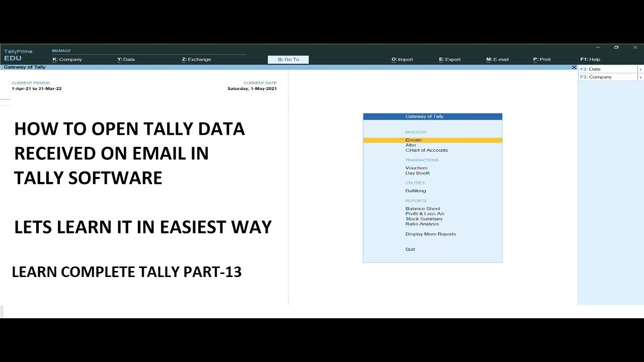Open Banking under Utilities
The image size is (644, 362).
pos(416,191)
